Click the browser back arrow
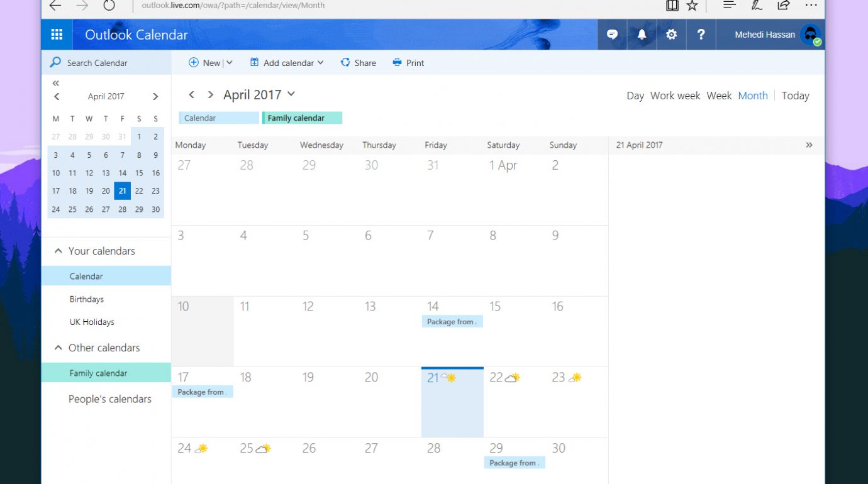The width and height of the screenshot is (868, 484). point(55,6)
